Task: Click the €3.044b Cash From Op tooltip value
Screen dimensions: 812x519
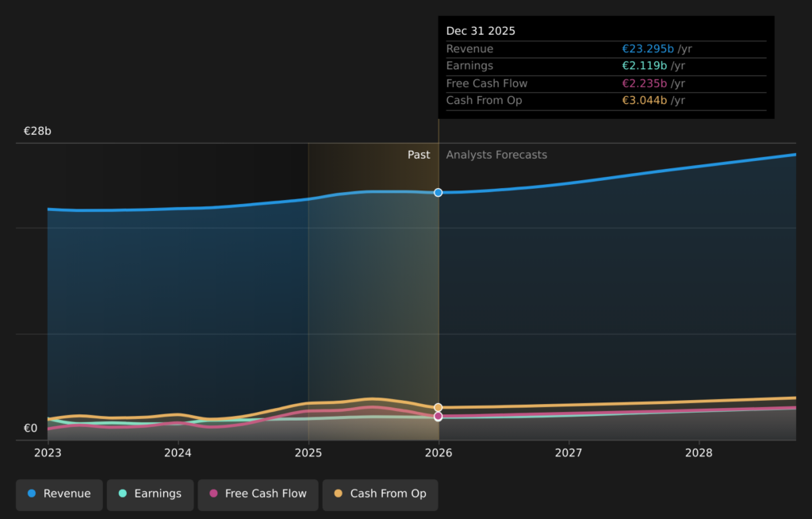Action: [645, 101]
